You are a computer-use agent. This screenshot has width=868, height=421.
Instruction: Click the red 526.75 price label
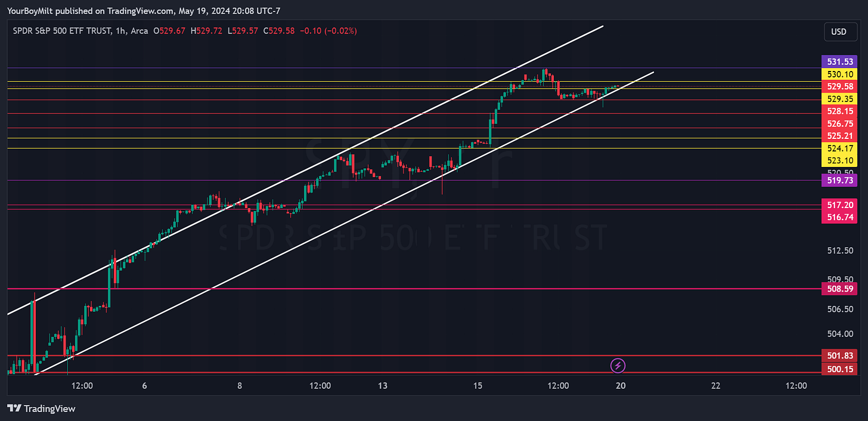pos(839,124)
